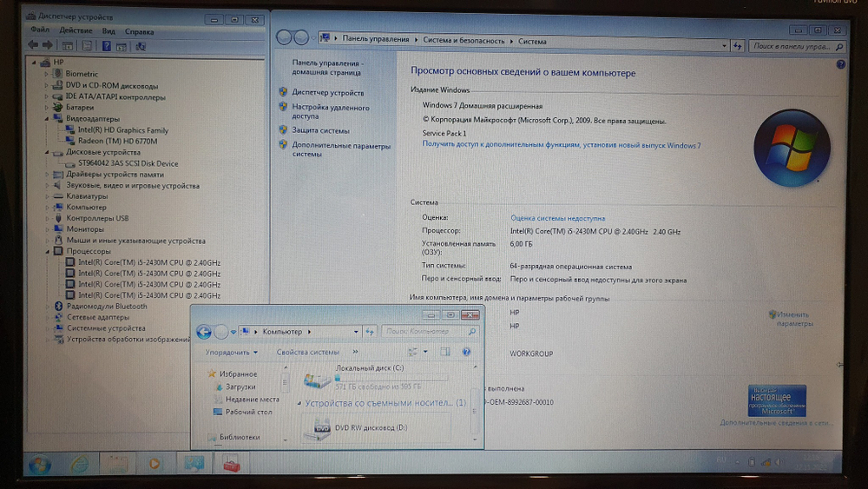The width and height of the screenshot is (868, 489).
Task: Click the Back button in Компьютер window
Action: 204,332
